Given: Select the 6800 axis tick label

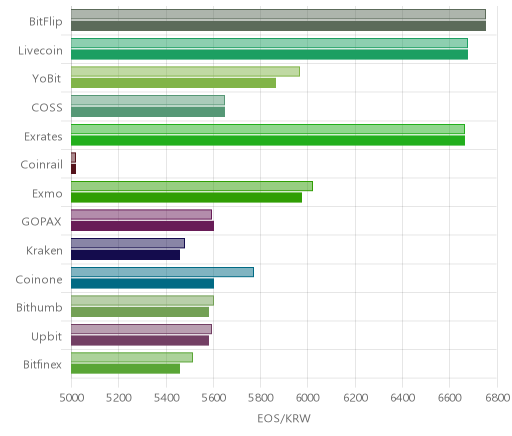Looking at the screenshot, I should tap(497, 398).
